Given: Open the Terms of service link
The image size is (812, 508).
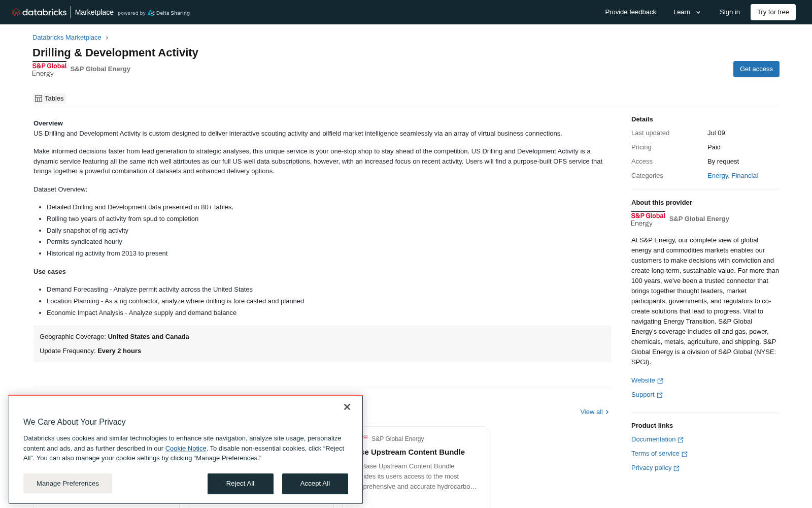Looking at the screenshot, I should coord(655,454).
